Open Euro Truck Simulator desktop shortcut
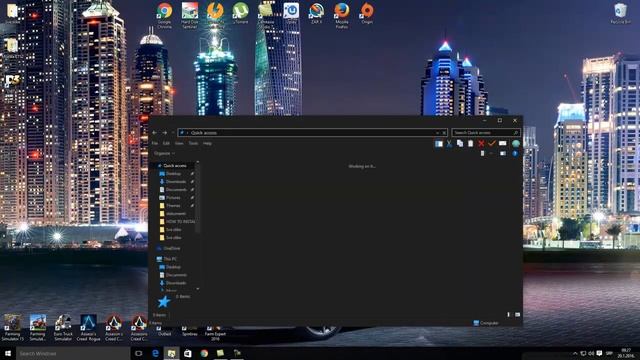640x360 pixels. pos(63,327)
